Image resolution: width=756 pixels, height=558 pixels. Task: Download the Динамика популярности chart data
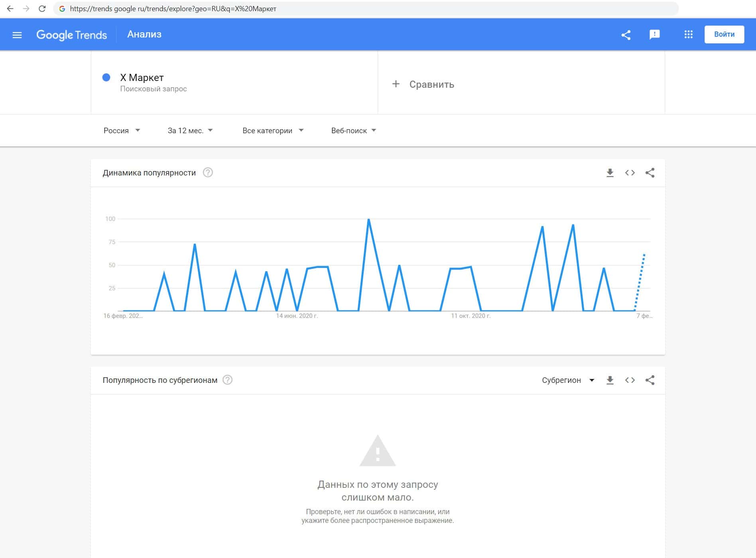610,173
